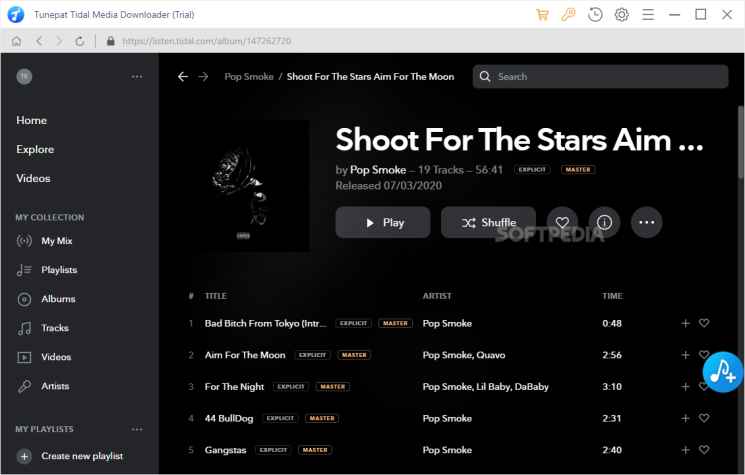Go to browser home icon
Viewport: 745px width, 475px height.
click(16, 41)
